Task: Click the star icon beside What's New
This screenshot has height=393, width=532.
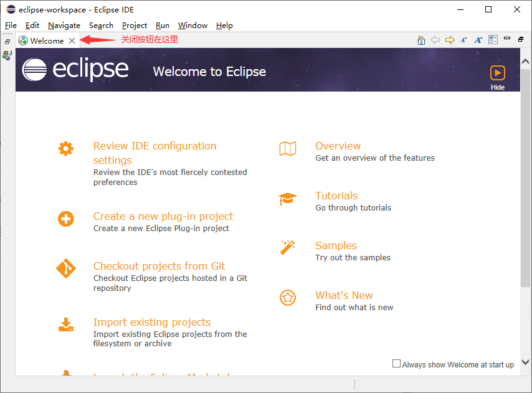Action: pos(288,298)
